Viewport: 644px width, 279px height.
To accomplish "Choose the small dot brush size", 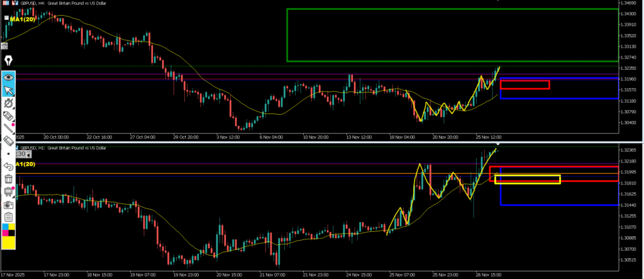I will 9,154.
